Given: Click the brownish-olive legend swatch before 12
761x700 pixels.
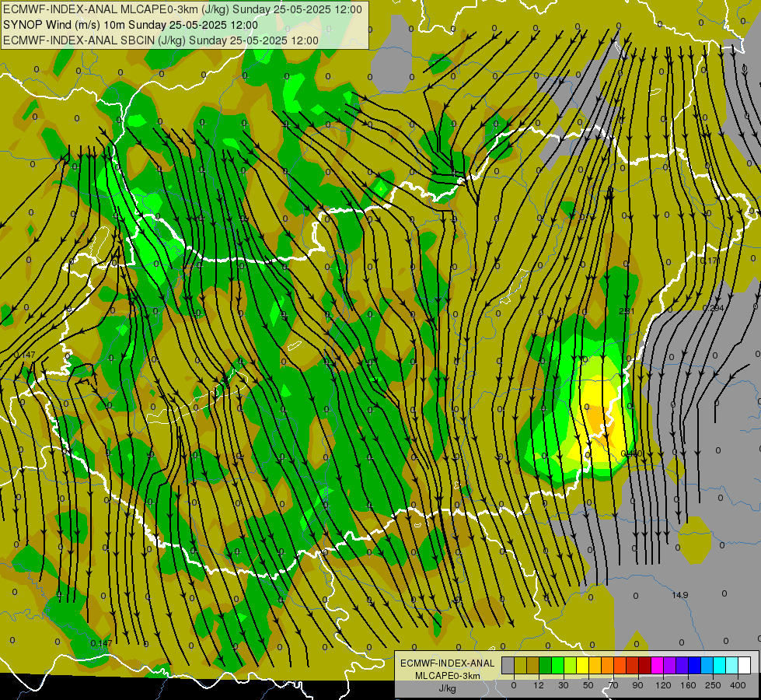Looking at the screenshot, I should click(x=533, y=665).
